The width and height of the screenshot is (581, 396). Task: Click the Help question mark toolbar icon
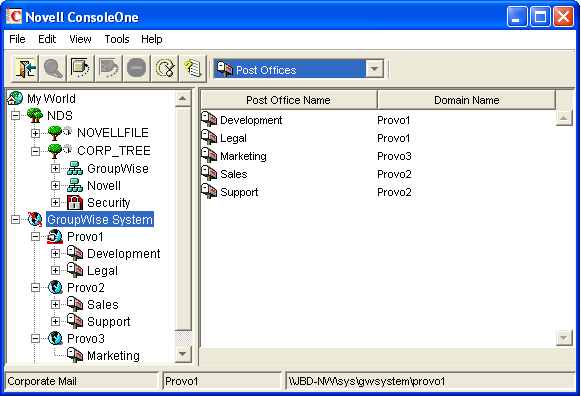pos(193,69)
